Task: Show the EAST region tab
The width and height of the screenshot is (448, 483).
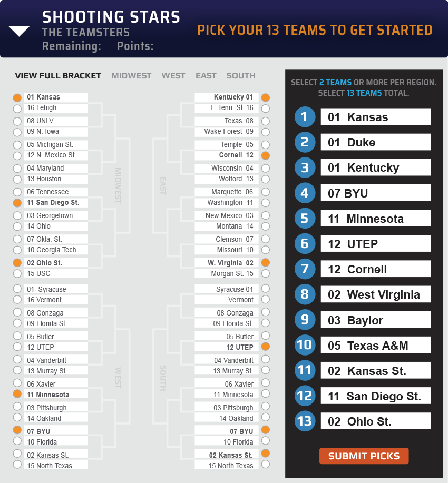Action: pos(206,76)
